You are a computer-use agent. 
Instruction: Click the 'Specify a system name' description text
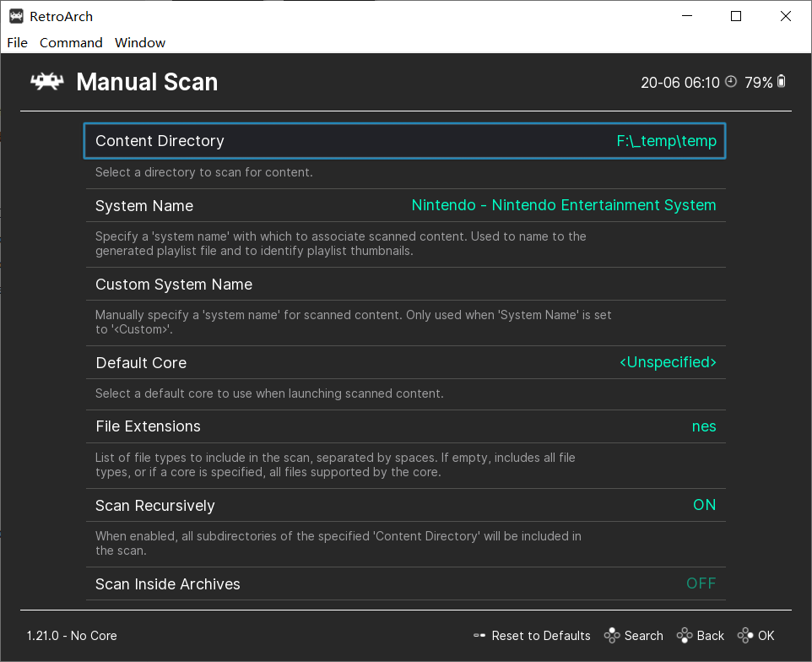pyautogui.click(x=341, y=243)
